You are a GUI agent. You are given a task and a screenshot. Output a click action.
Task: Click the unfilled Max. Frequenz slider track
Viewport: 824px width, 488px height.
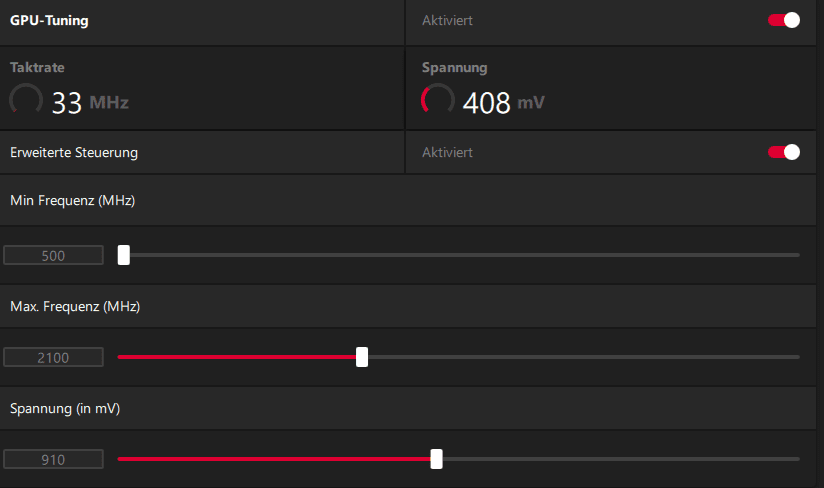[x=580, y=357]
